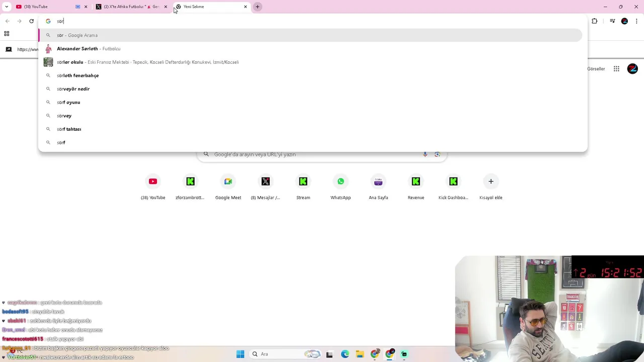Viewport: 644px width, 362px height.
Task: Open a new tab with plus button
Action: tap(258, 7)
